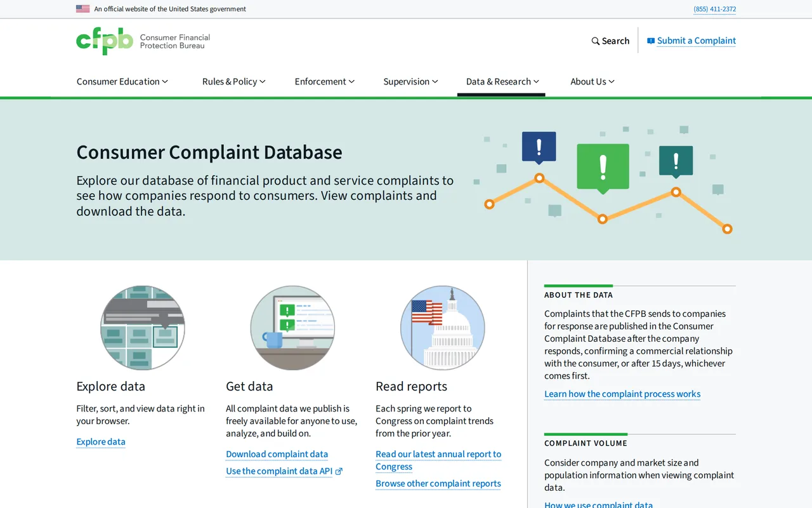Screen dimensions: 812x508
Task: Click the complaint speech bubble icon beside Submit a Complaint
Action: [651, 41]
